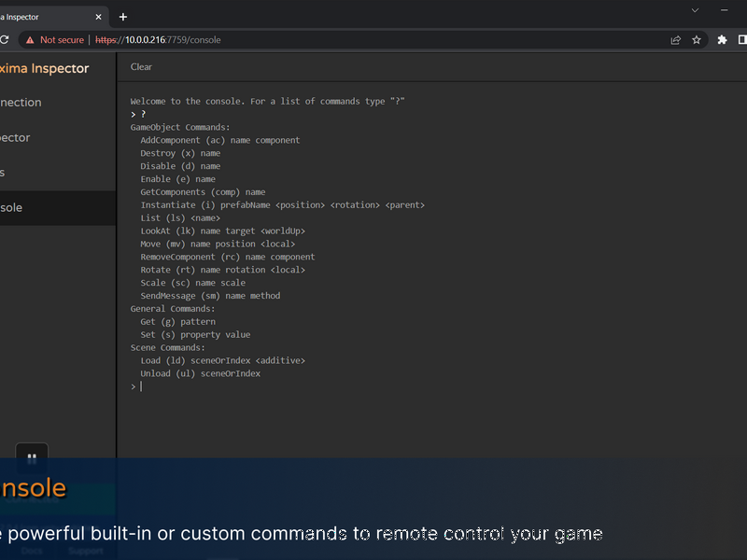Minimize the browser window

point(725,10)
